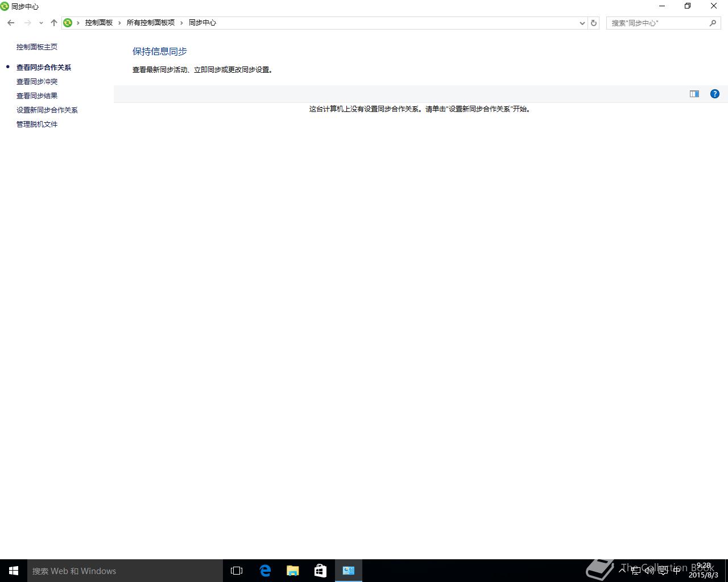Image resolution: width=728 pixels, height=582 pixels.
Task: Go forward using the forward arrow
Action: tap(27, 23)
